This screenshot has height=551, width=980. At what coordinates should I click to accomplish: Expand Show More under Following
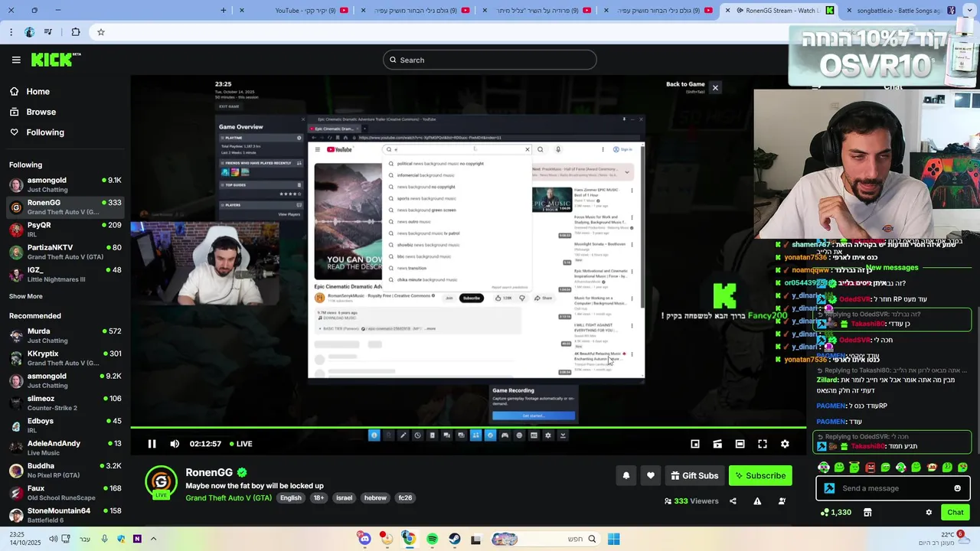tap(26, 296)
